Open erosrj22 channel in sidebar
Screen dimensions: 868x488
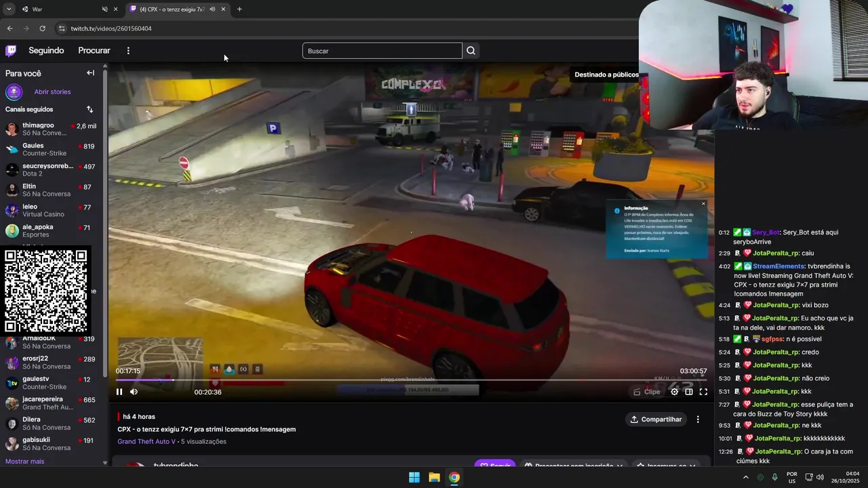click(x=52, y=363)
